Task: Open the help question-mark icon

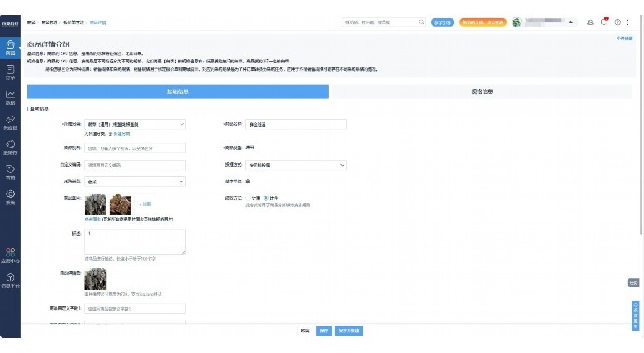Action: click(x=617, y=22)
